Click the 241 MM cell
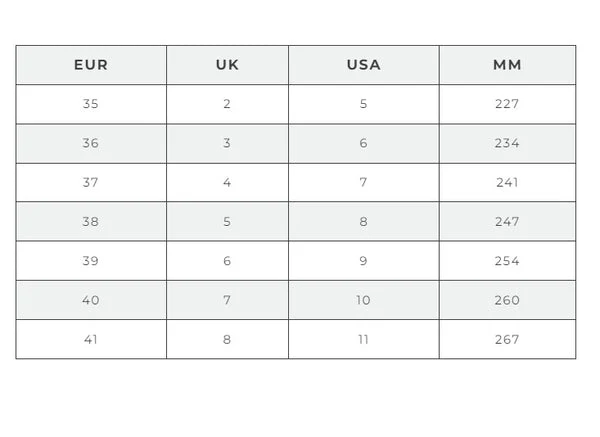The height and width of the screenshot is (437, 600). (x=507, y=182)
